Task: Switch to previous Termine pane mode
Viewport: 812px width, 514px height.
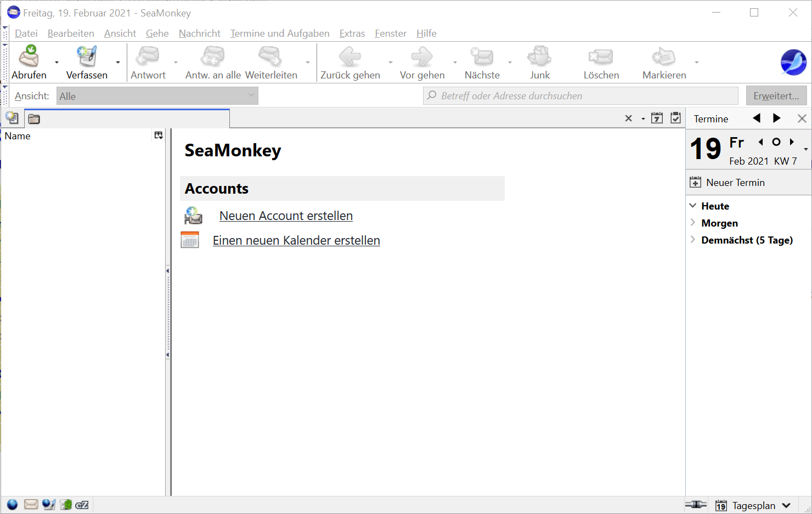Action: point(757,118)
